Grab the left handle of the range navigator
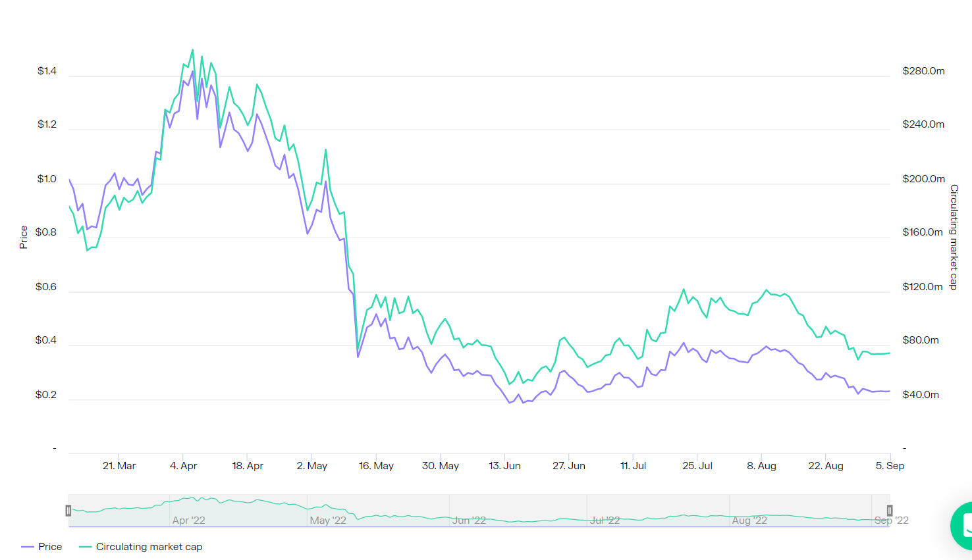The width and height of the screenshot is (972, 560). coord(68,511)
